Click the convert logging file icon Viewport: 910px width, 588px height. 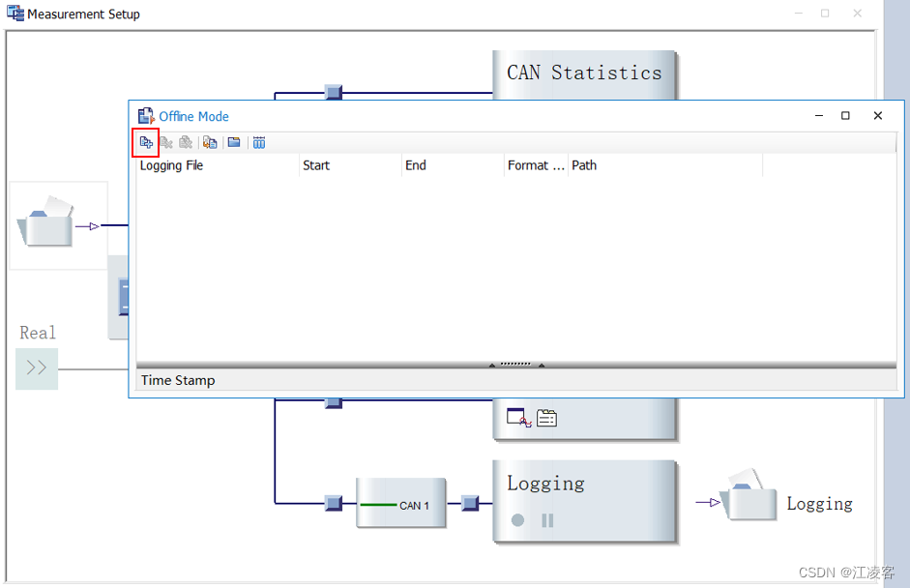[210, 142]
